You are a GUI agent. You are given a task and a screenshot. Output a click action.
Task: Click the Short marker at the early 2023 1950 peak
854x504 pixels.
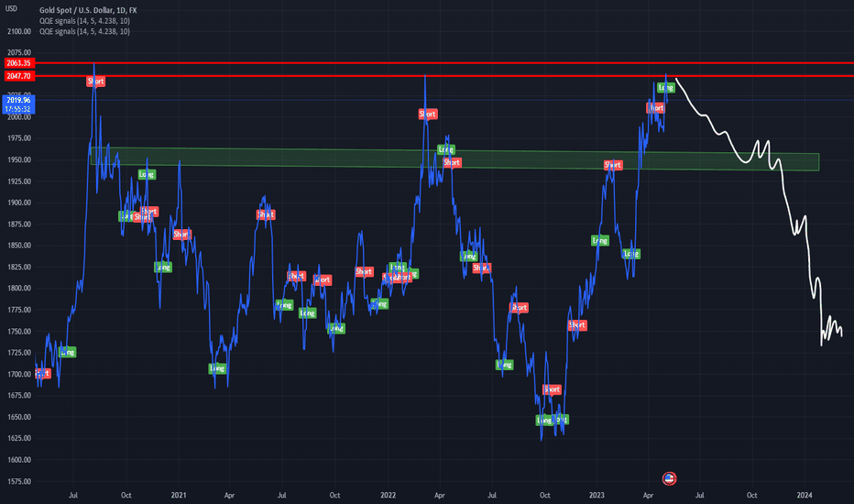613,165
